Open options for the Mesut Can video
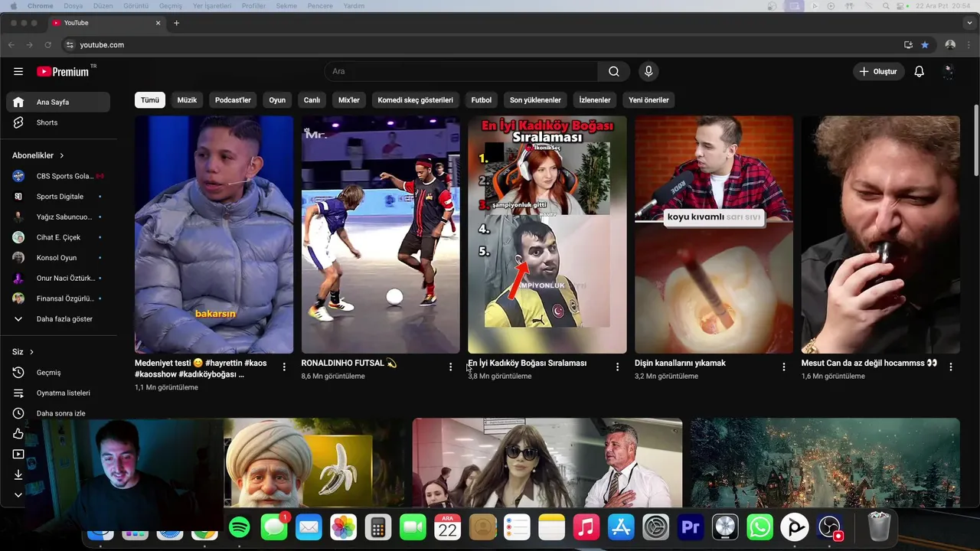The width and height of the screenshot is (980, 551). coord(950,367)
